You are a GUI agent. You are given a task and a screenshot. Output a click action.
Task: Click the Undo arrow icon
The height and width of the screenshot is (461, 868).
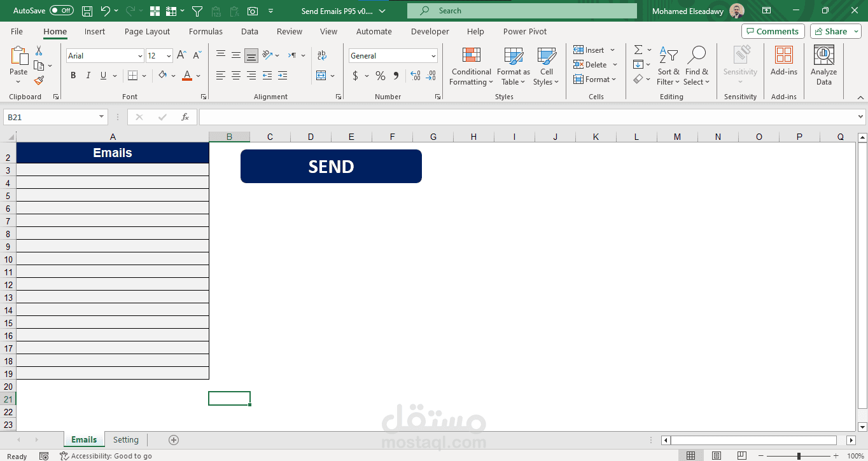click(106, 11)
